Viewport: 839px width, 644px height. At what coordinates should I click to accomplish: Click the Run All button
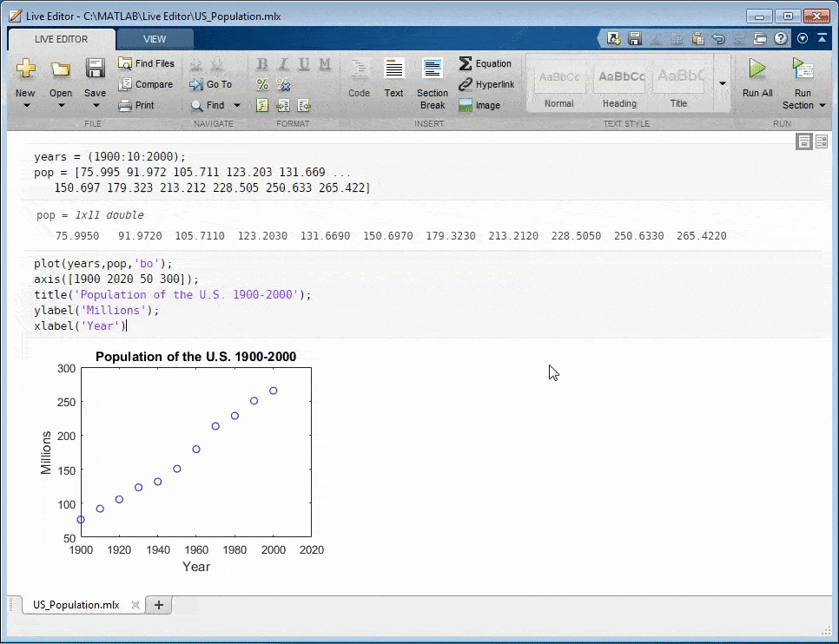click(756, 78)
